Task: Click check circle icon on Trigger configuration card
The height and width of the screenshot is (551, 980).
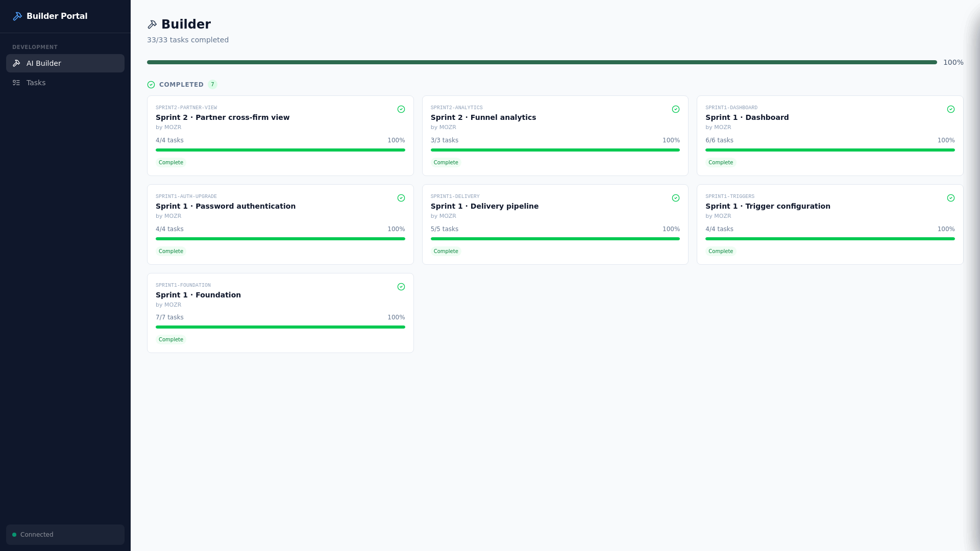Action: [951, 198]
